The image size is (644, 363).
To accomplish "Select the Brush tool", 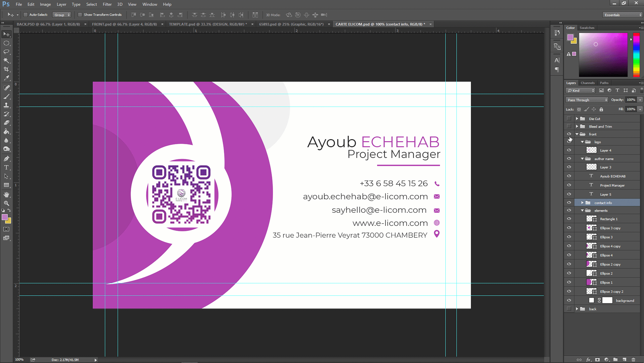I will click(x=6, y=96).
